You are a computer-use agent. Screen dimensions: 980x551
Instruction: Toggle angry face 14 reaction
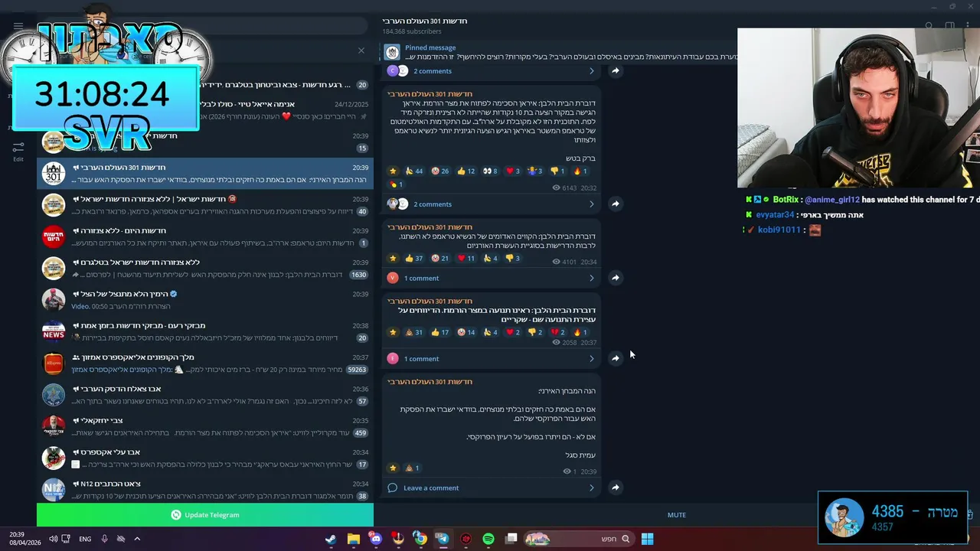(466, 333)
